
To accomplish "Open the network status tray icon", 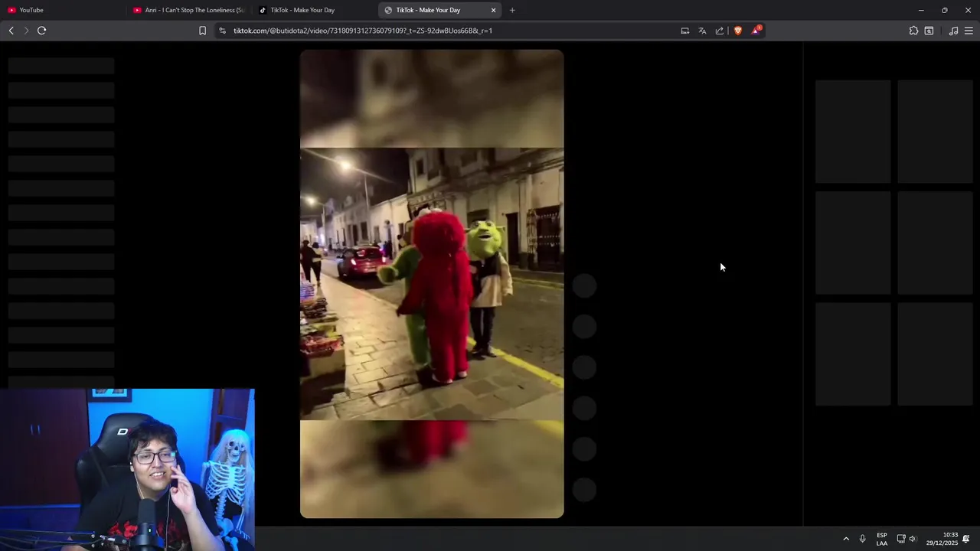I will (901, 539).
